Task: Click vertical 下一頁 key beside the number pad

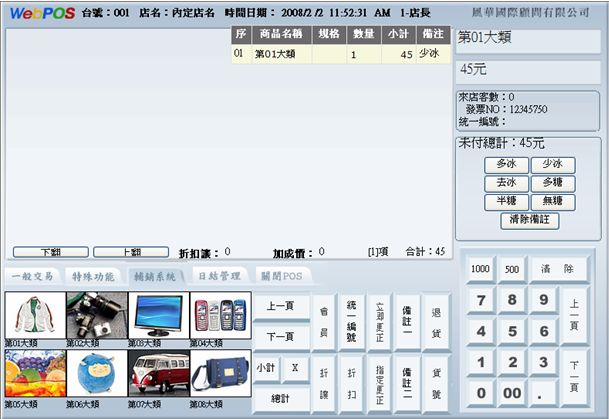Action: click(x=574, y=377)
